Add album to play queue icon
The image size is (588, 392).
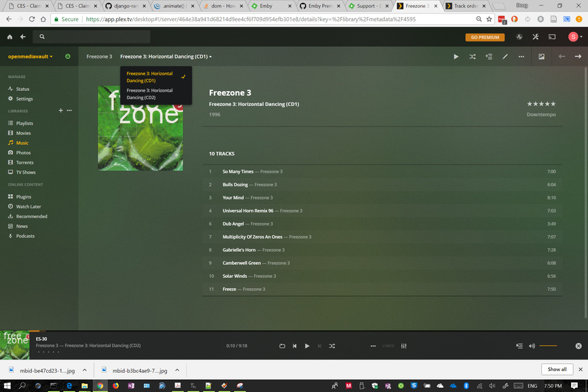point(489,56)
